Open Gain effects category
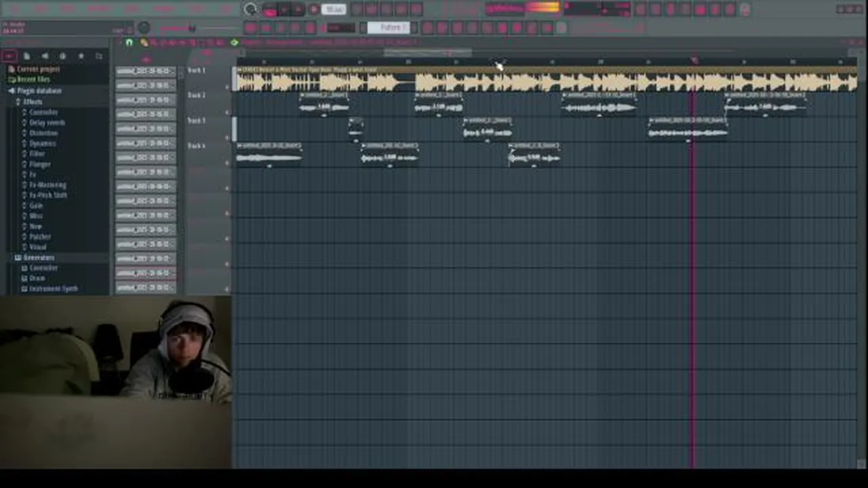Viewport: 868px width, 488px height. (x=36, y=205)
